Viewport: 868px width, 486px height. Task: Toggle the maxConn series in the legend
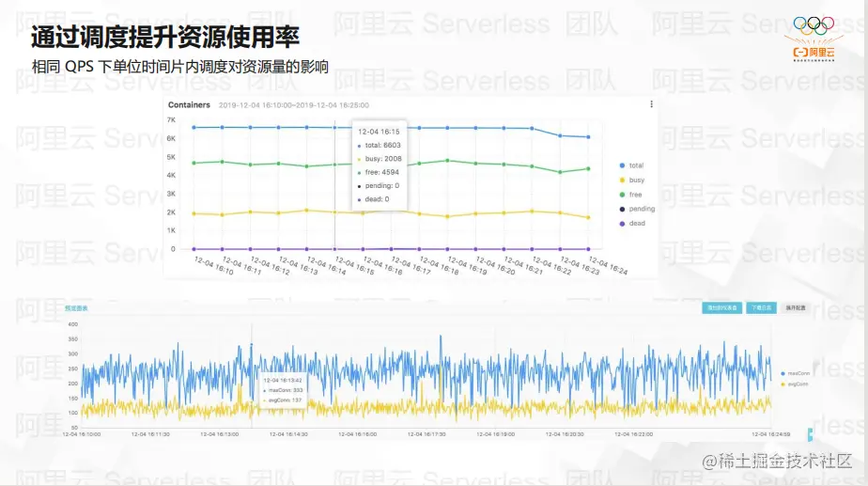click(795, 373)
